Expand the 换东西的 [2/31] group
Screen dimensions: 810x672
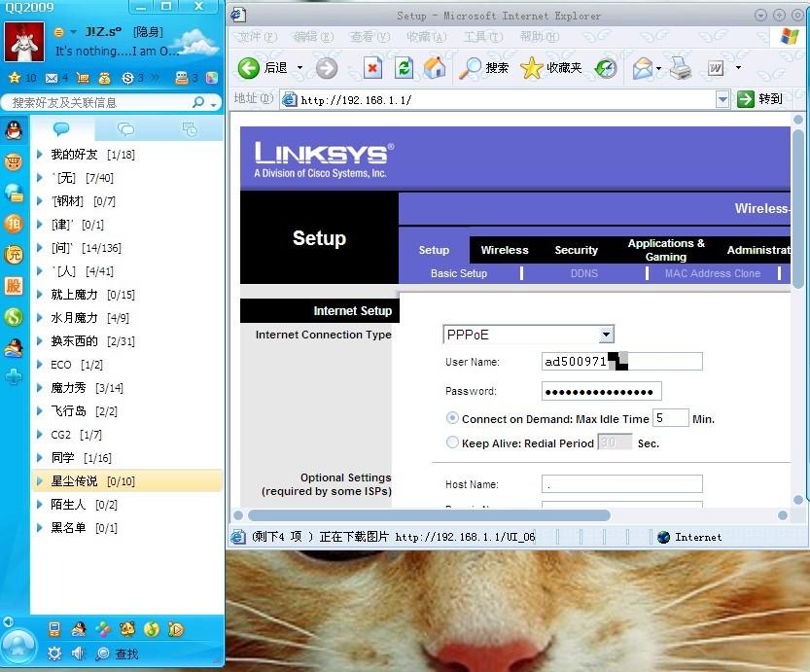pyautogui.click(x=39, y=340)
